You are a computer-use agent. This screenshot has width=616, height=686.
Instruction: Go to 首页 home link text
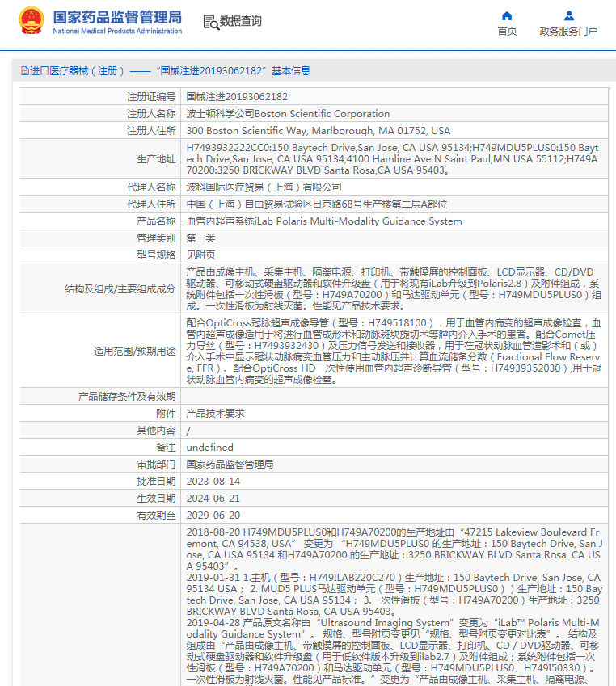click(507, 32)
